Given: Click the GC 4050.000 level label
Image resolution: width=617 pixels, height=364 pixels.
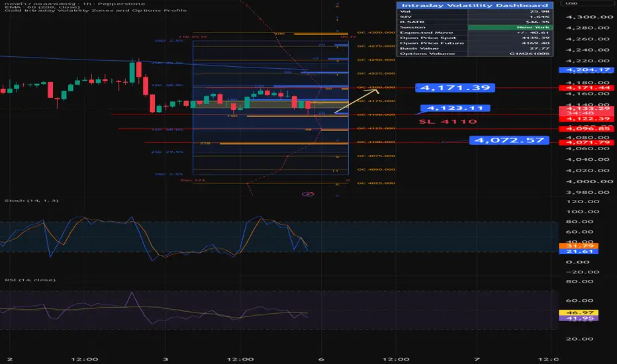Looking at the screenshot, I should (376, 169).
